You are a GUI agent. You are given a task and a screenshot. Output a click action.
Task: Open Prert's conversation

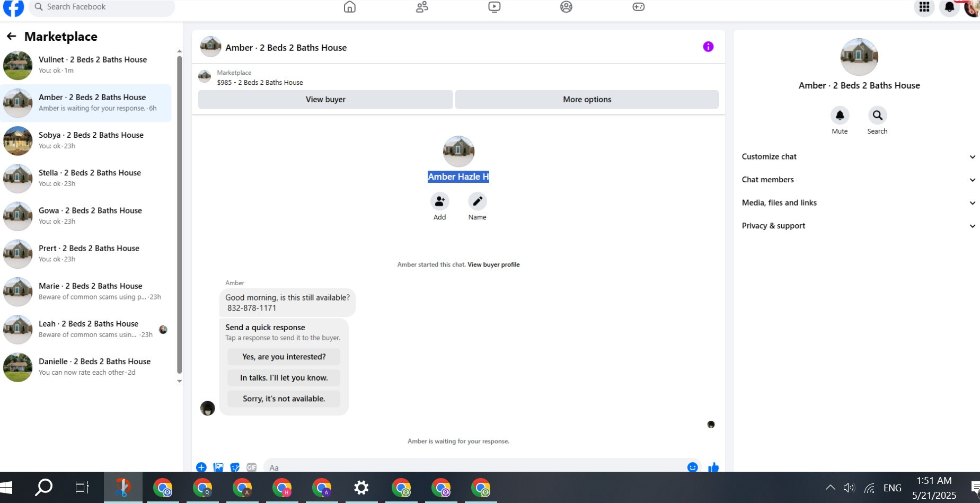pyautogui.click(x=86, y=253)
